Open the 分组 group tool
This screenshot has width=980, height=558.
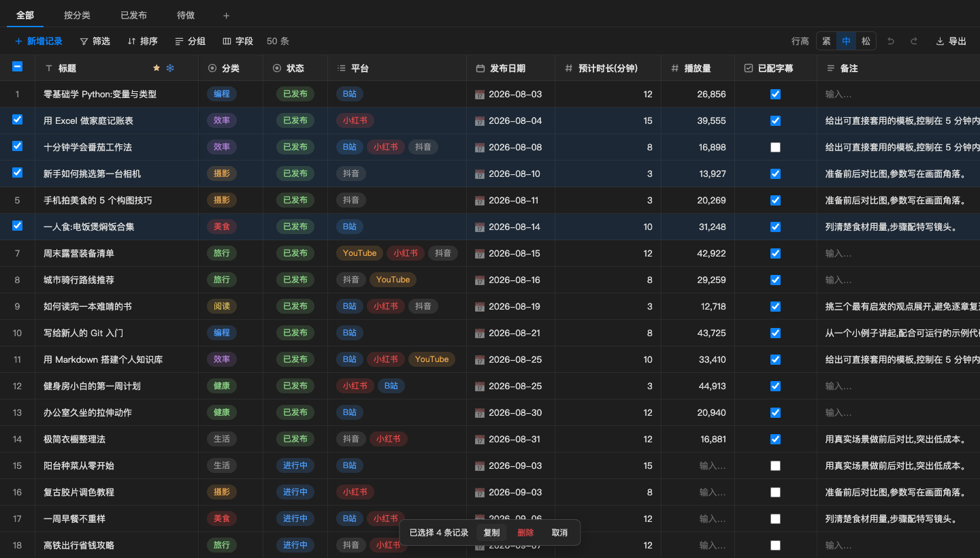point(191,42)
